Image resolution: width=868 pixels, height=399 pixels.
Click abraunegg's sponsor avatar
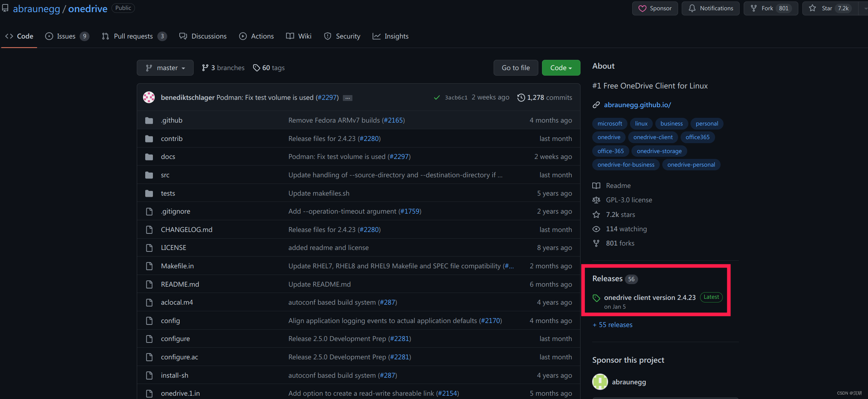point(600,382)
